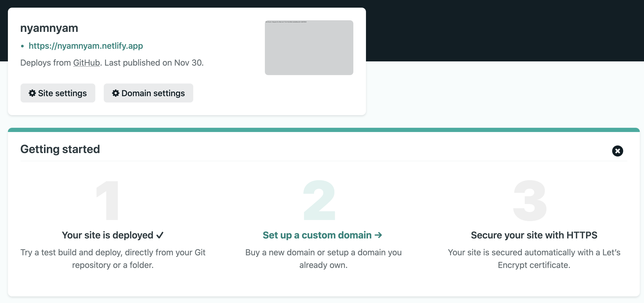Click the green status dot by URL
The height and width of the screenshot is (303, 644).
click(x=22, y=46)
